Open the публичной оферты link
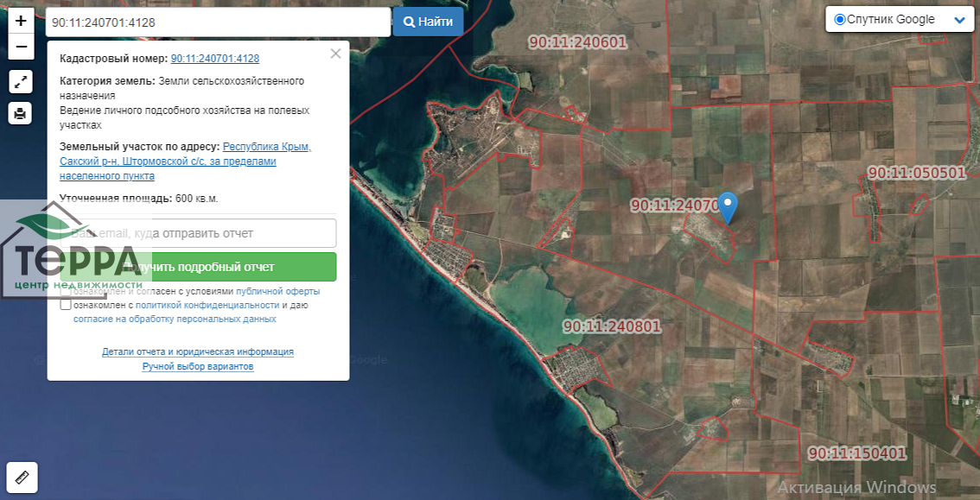This screenshot has height=500, width=980. click(277, 291)
